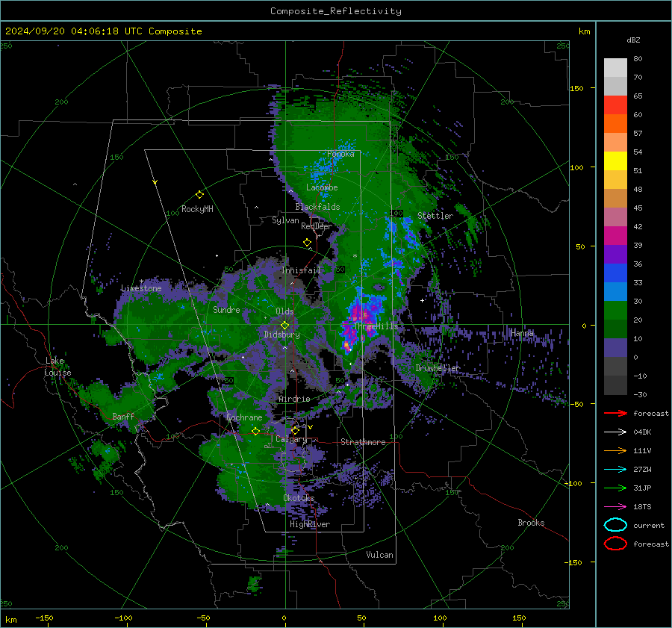Image resolution: width=672 pixels, height=628 pixels.
Task: Click the RedDeer city label
Action: tap(317, 226)
